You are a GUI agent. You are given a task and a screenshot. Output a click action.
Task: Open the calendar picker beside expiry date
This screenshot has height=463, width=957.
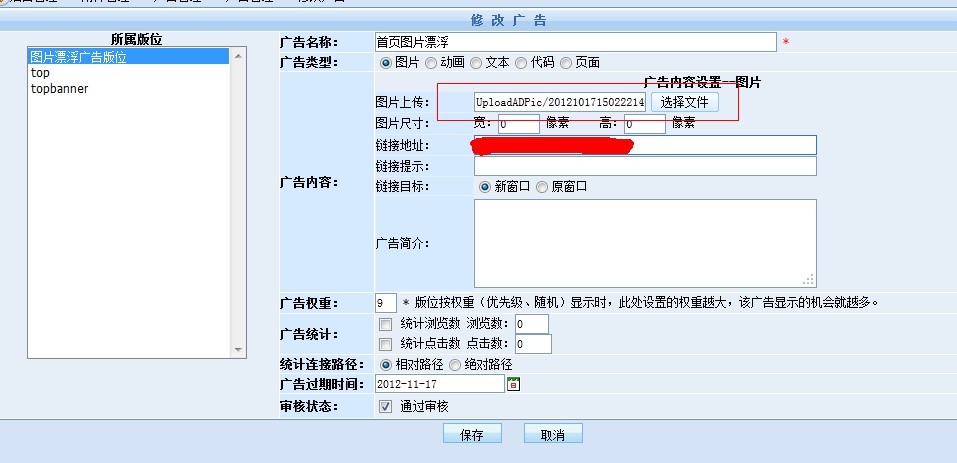point(514,385)
